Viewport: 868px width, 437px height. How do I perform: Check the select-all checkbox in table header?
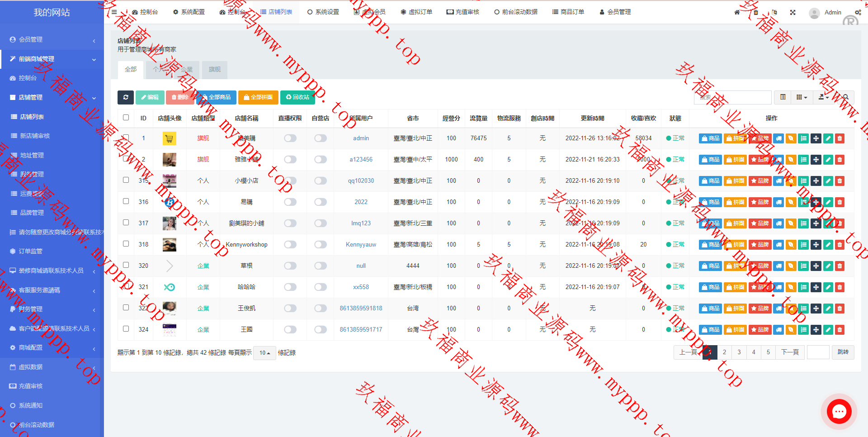[x=126, y=118]
